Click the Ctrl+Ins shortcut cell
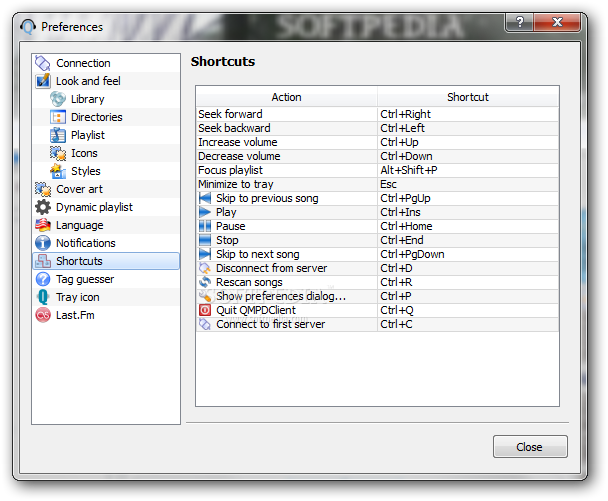The height and width of the screenshot is (501, 608). (468, 212)
